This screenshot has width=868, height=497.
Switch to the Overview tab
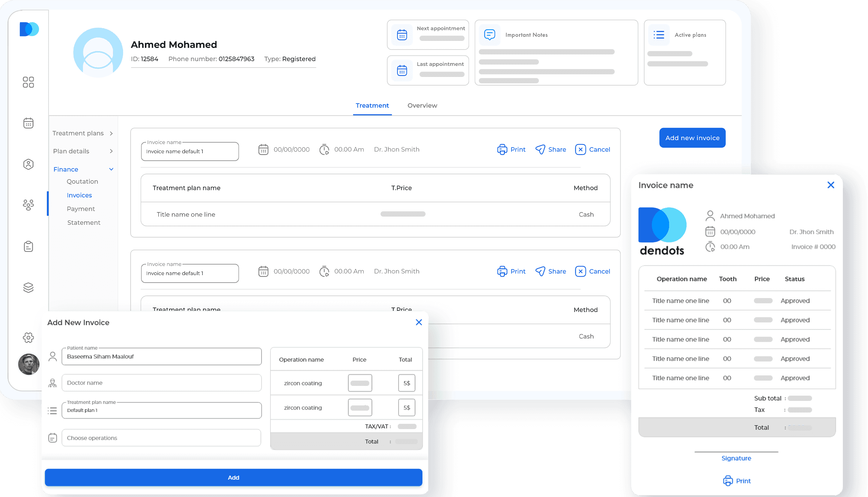[422, 105]
